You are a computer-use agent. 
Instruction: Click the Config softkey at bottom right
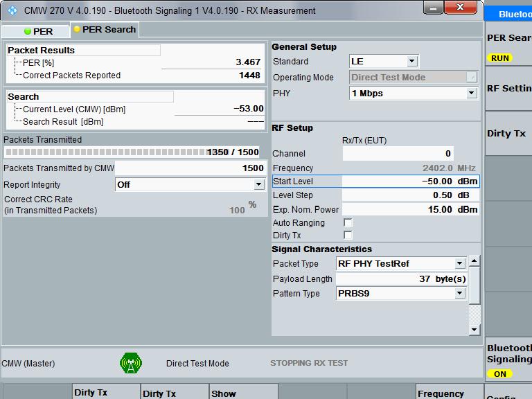(x=508, y=392)
